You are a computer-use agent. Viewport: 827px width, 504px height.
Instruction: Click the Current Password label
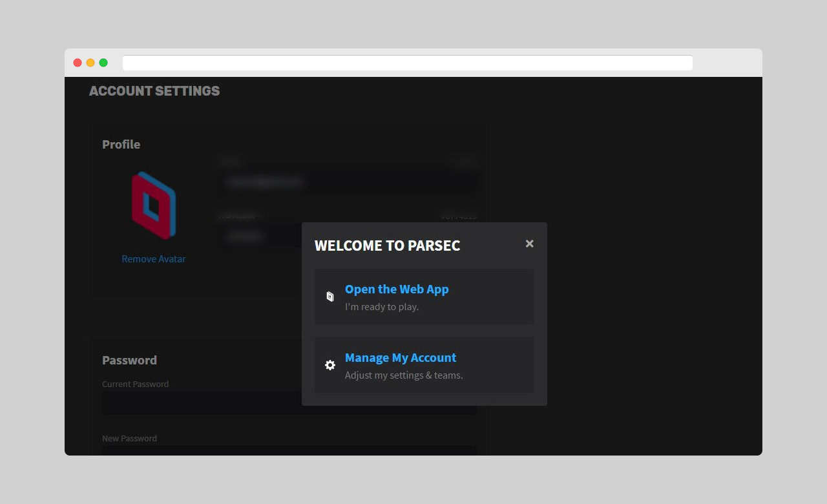136,384
